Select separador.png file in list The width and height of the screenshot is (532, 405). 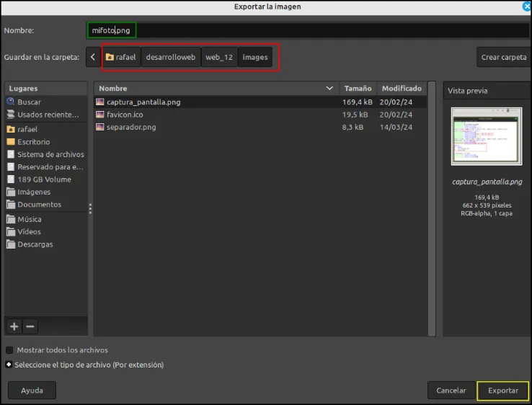(260, 128)
